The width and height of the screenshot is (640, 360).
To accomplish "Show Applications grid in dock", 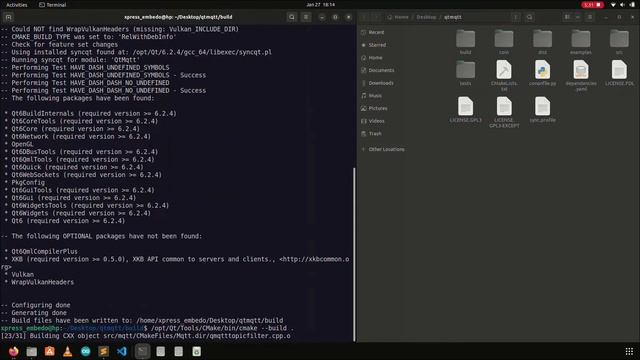I will [x=629, y=351].
